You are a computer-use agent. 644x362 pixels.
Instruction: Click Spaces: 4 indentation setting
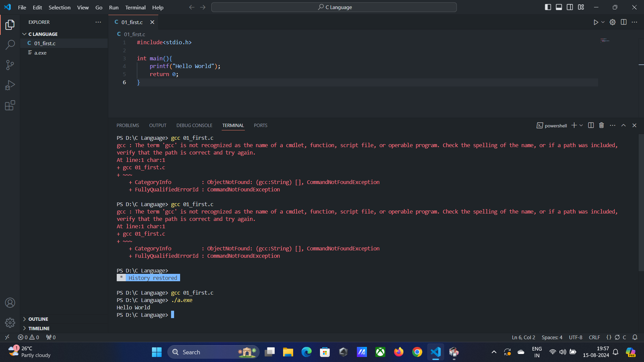552,337
